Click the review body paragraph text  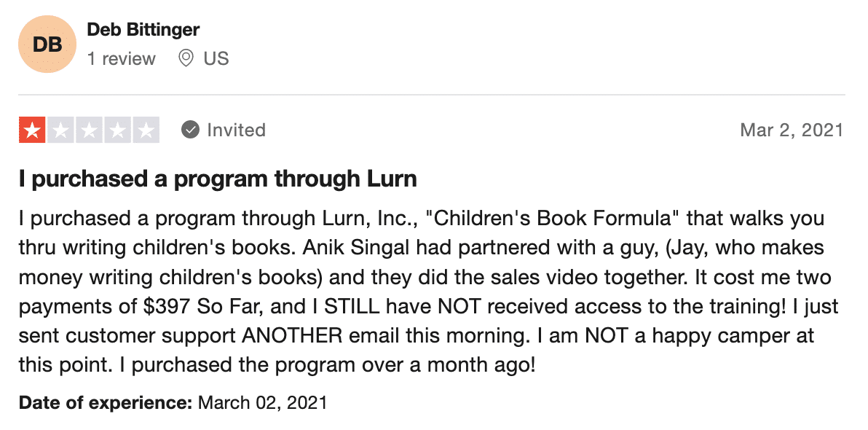pos(429,292)
